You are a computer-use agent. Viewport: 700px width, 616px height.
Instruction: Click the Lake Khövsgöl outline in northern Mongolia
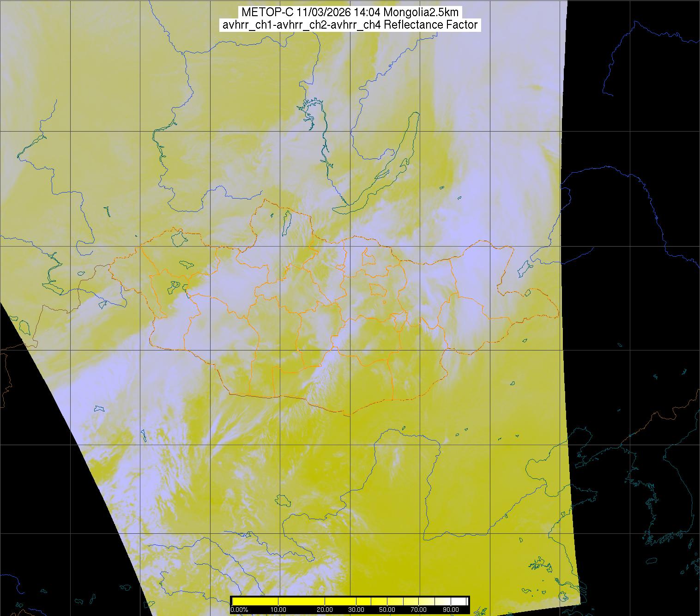(x=286, y=222)
